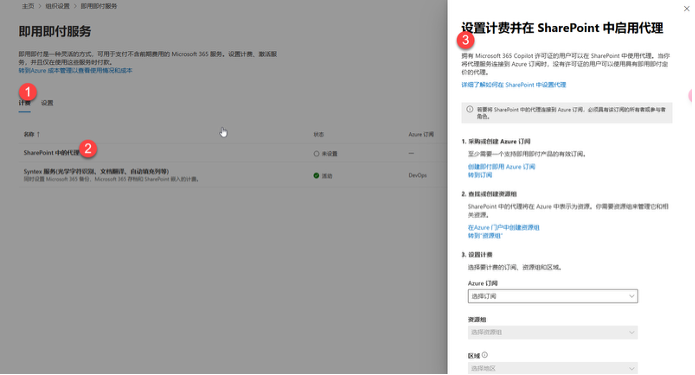Click heading 2. 查找或创建资源组

489,194
